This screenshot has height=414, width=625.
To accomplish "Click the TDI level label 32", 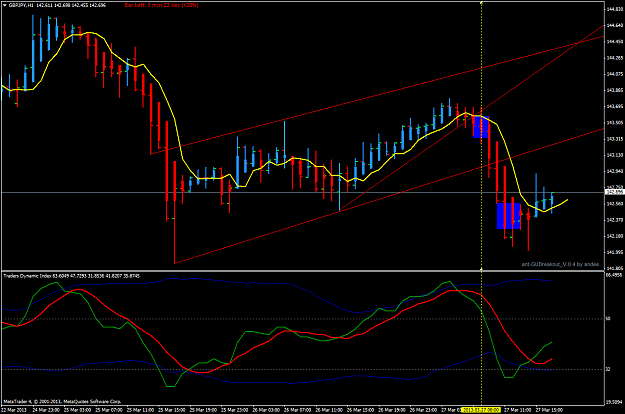I will point(608,369).
